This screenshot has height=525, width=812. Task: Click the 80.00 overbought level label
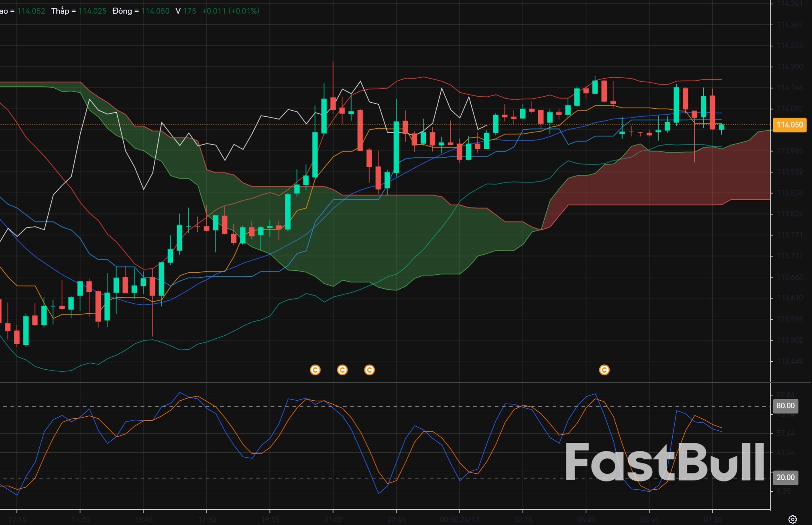786,405
